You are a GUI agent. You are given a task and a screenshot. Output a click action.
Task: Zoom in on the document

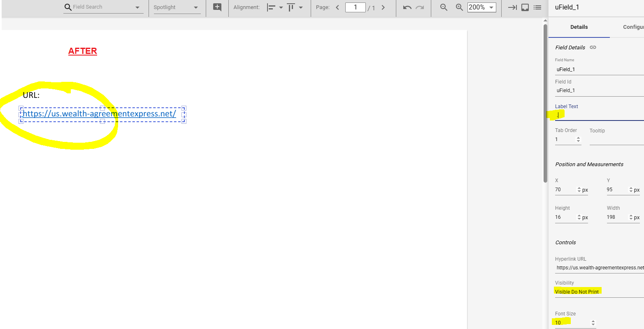[x=459, y=7]
